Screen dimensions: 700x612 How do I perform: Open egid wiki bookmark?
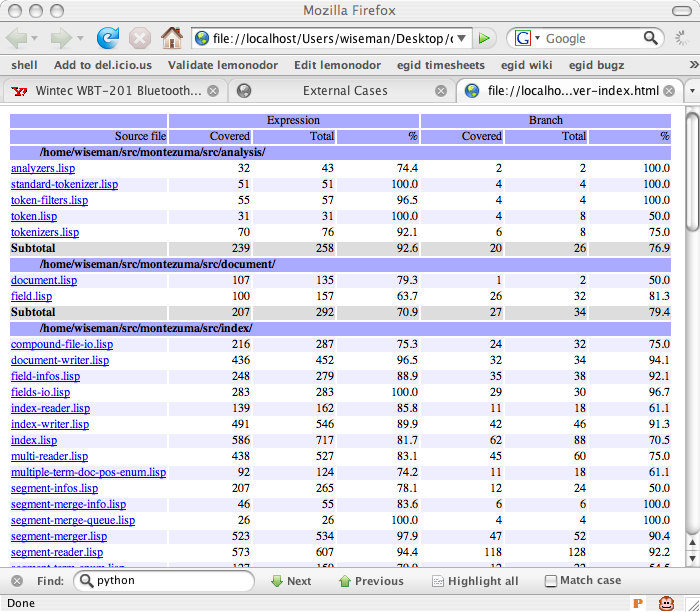[526, 65]
